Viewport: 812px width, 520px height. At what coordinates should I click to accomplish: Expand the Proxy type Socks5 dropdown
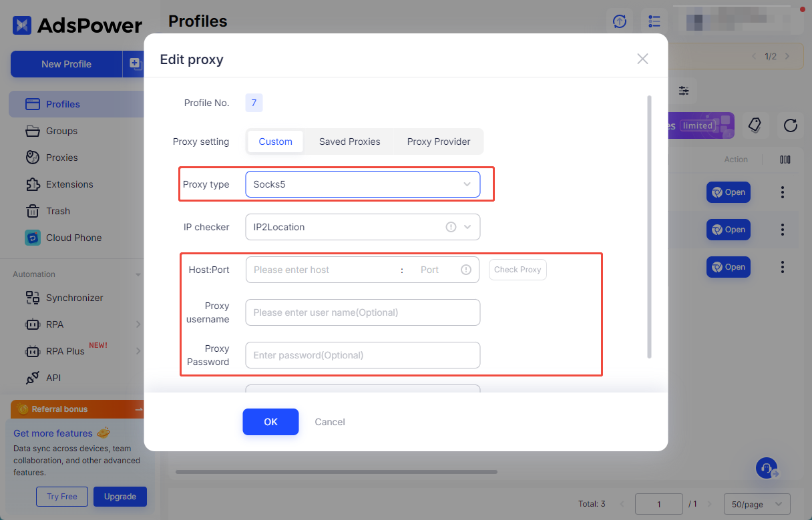tap(363, 184)
